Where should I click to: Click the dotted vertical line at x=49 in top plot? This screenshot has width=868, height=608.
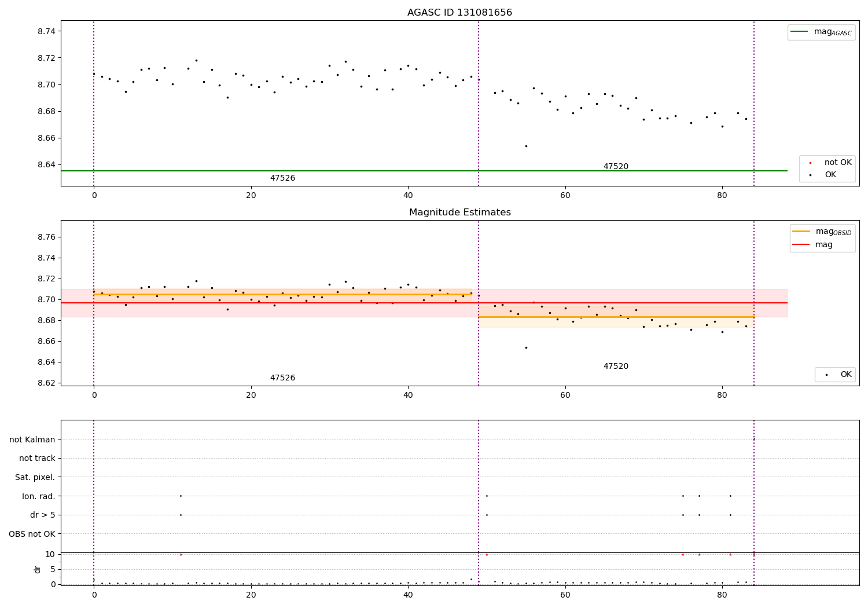[x=479, y=103]
